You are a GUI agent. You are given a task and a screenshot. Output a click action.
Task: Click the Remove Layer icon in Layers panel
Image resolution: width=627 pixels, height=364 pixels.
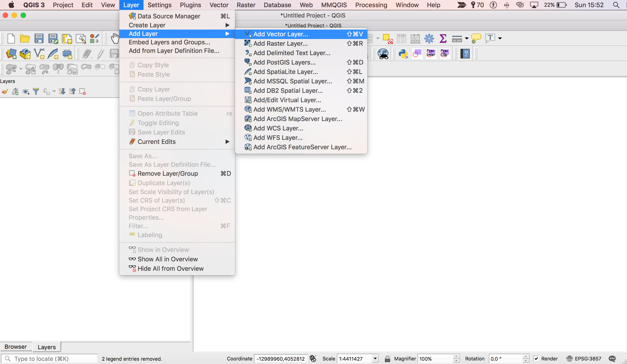pos(82,92)
